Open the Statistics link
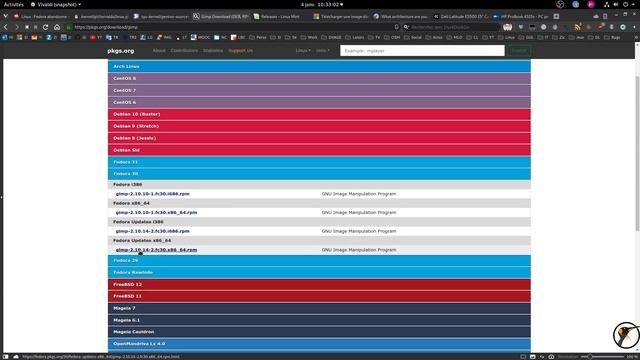Image resolution: width=640 pixels, height=360 pixels. 213,51
